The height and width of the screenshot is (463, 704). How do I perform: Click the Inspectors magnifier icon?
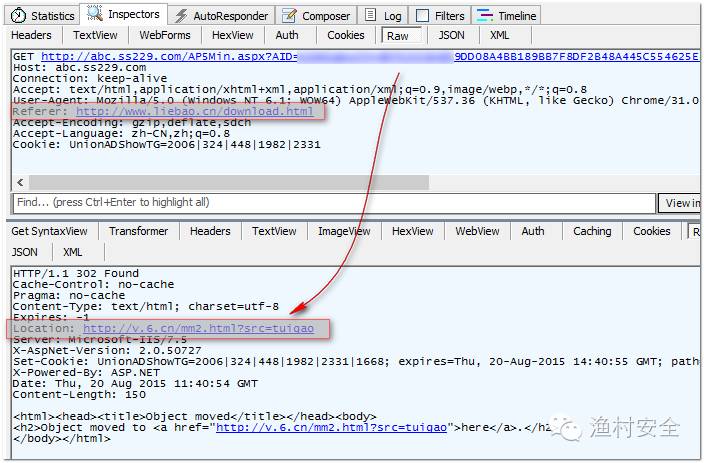click(x=95, y=14)
